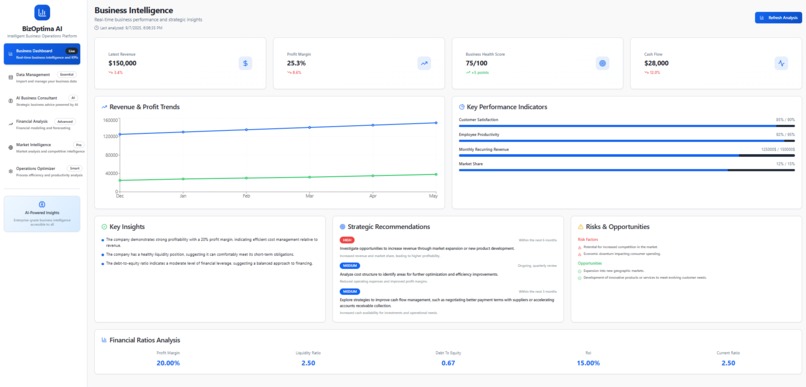Viewport: 806px width, 387px height.
Task: Open Operations Optimizer in the sidebar
Action: click(42, 171)
